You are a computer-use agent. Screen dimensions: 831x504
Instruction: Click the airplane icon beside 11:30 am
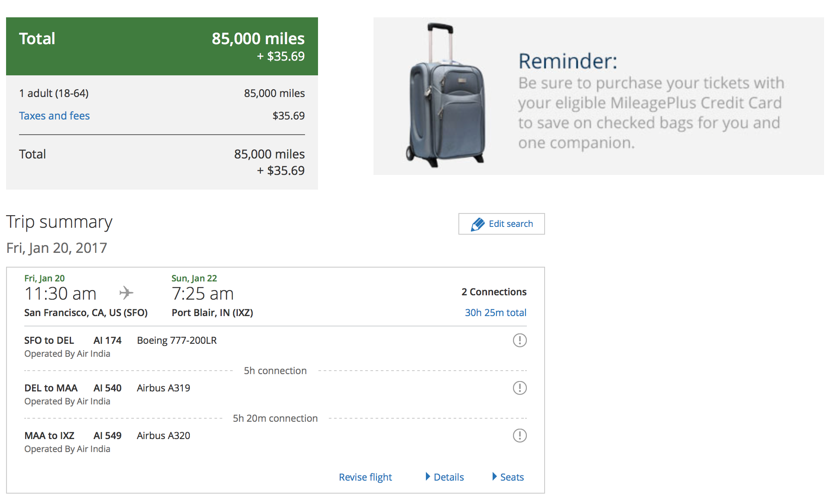point(126,293)
